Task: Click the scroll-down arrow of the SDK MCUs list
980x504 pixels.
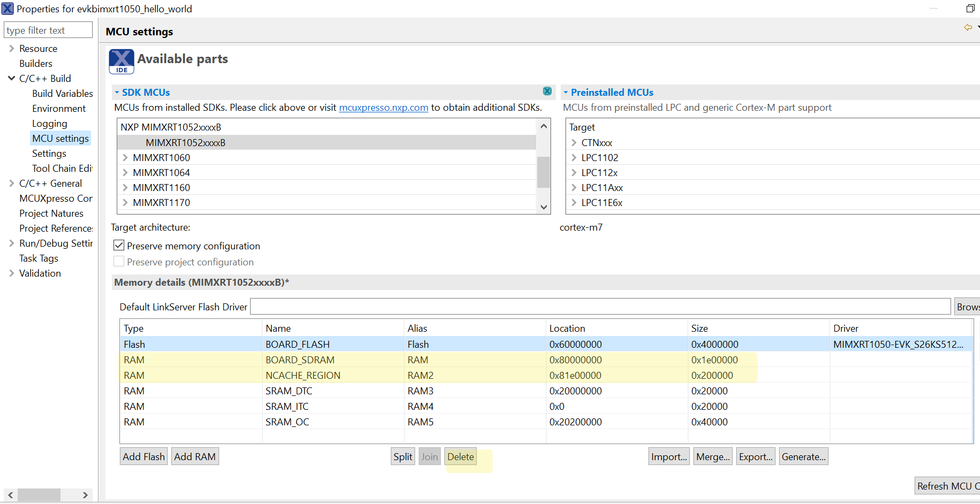Action: 544,207
